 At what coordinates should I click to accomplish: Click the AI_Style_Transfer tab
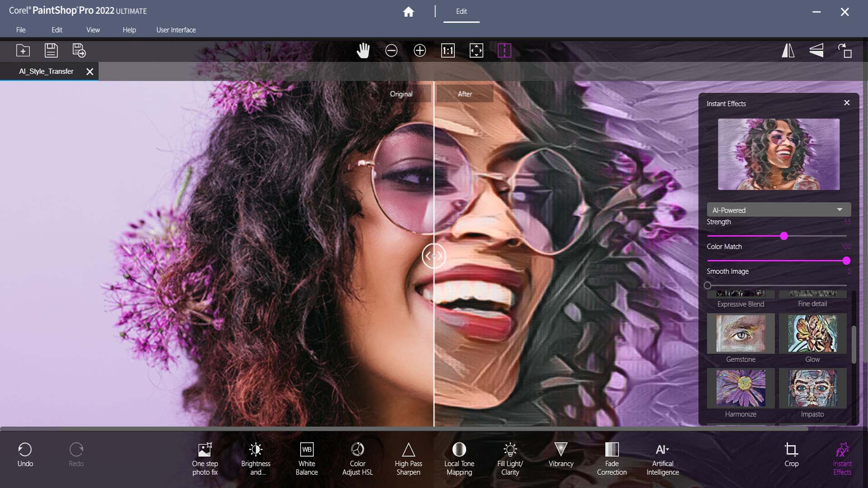pyautogui.click(x=46, y=71)
